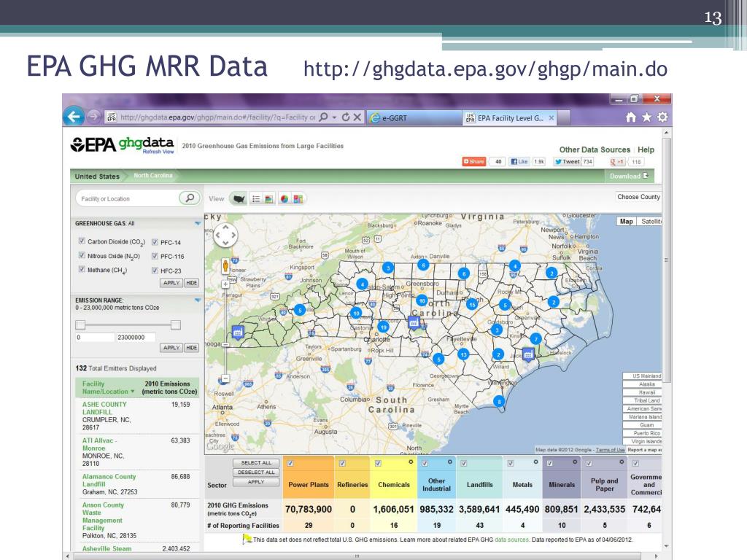This screenshot has height=560, width=747.
Task: Open the browser Home page icon
Action: (x=631, y=117)
